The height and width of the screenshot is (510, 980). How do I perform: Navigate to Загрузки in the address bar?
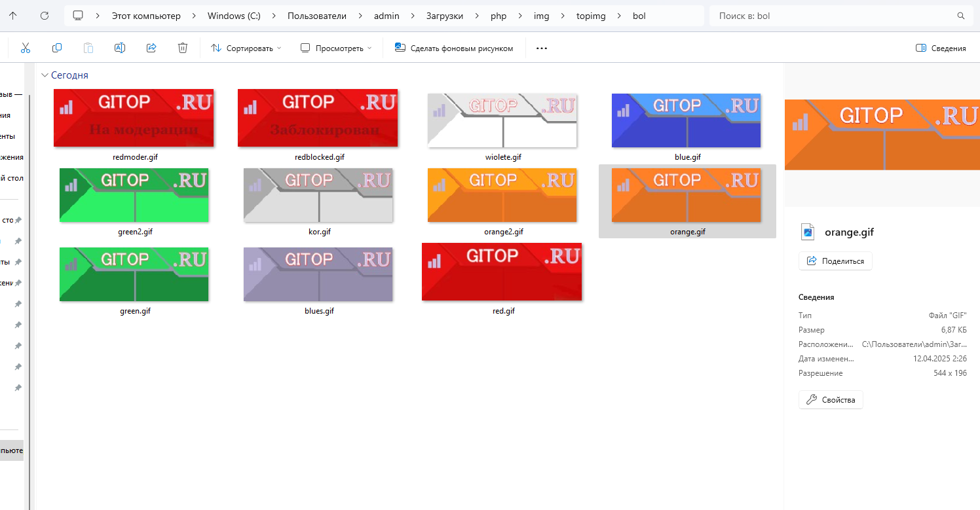[445, 16]
